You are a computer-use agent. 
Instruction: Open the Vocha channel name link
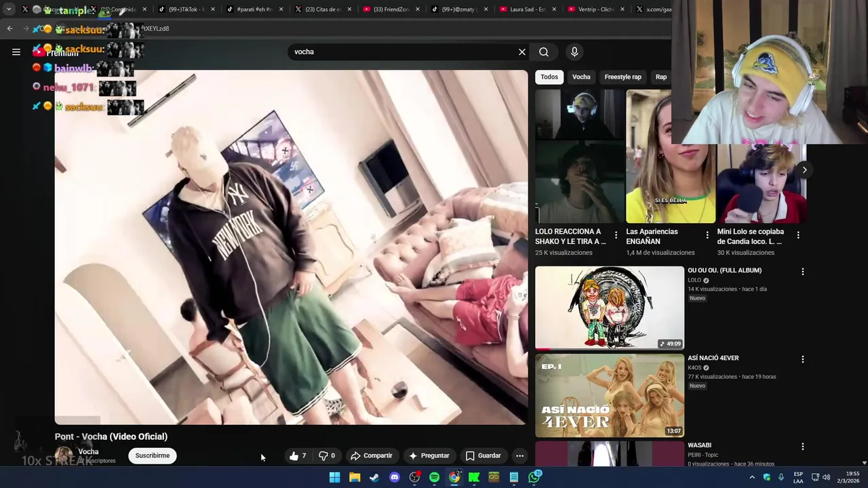pyautogui.click(x=88, y=451)
